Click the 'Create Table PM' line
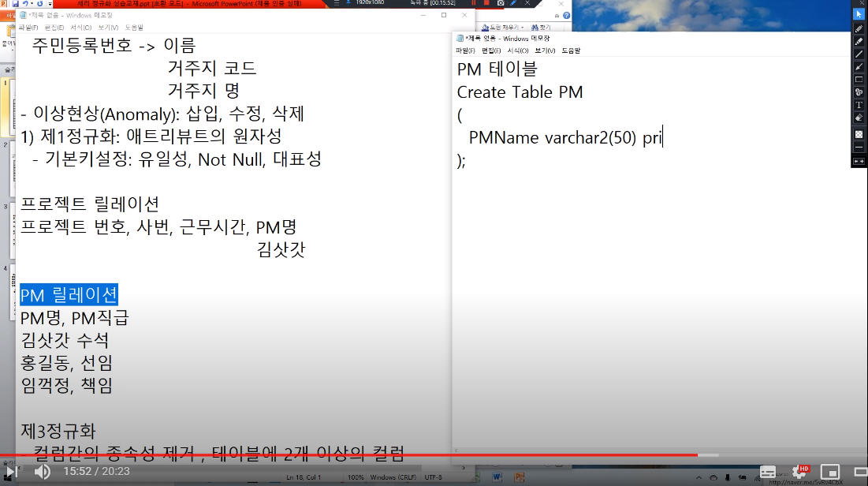 tap(520, 92)
